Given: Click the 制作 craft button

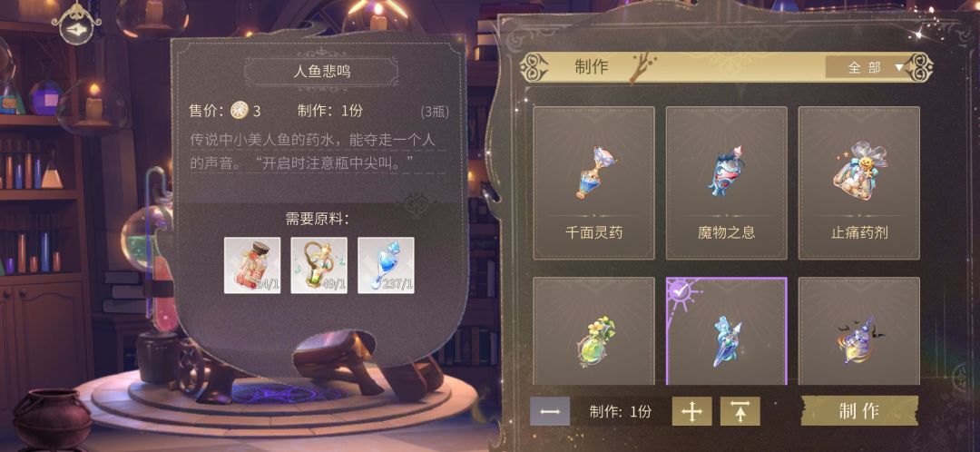Looking at the screenshot, I should coord(859,411).
